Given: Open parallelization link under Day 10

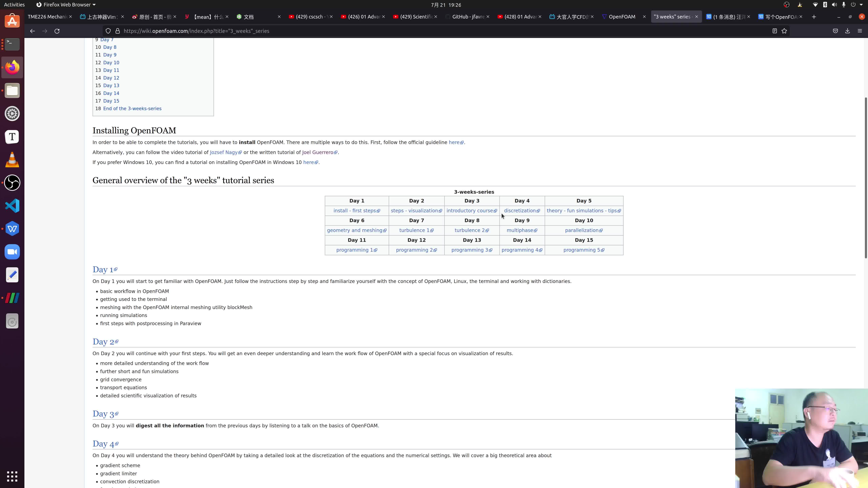Looking at the screenshot, I should [584, 230].
